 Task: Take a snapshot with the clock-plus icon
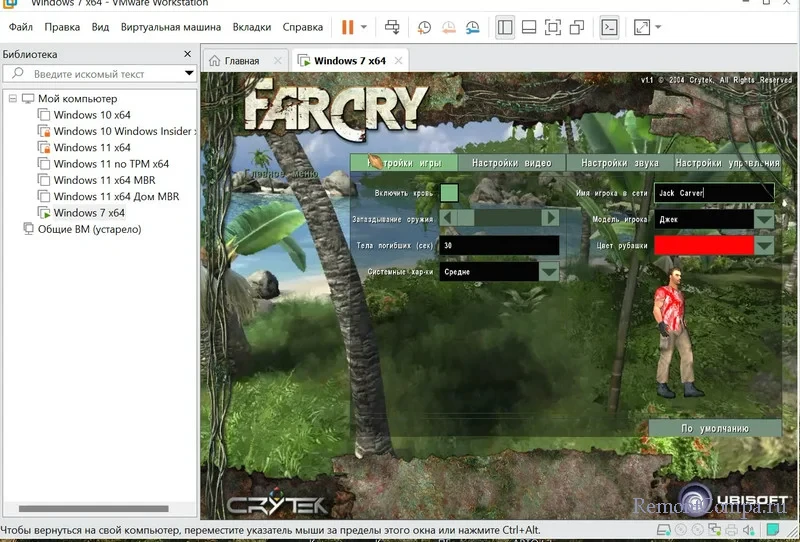pos(424,28)
